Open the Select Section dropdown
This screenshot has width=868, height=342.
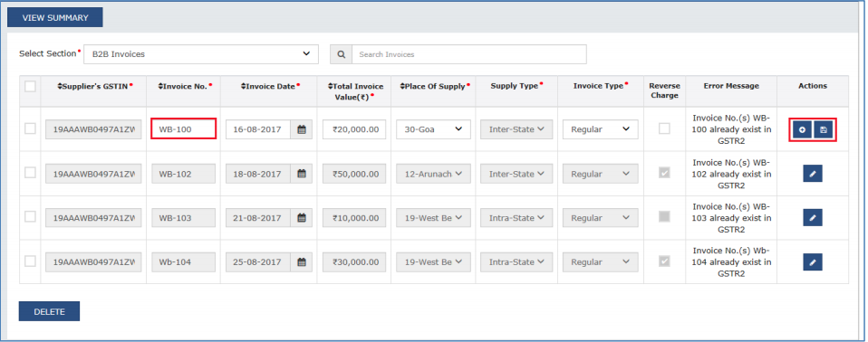point(201,54)
